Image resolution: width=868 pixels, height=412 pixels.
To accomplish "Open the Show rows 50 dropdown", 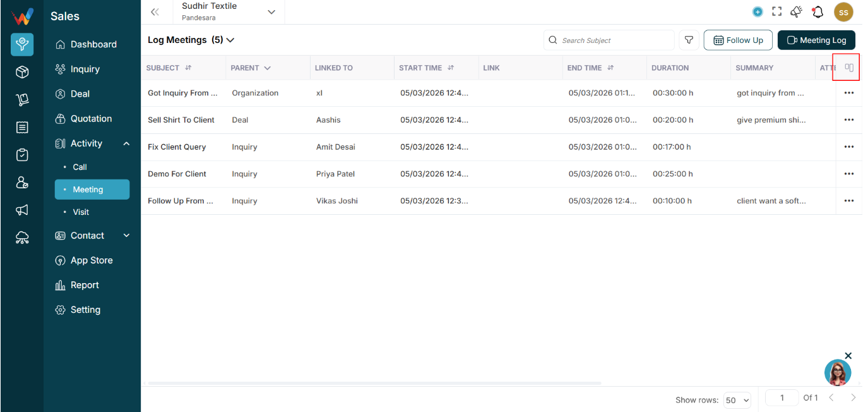I will pos(737,400).
